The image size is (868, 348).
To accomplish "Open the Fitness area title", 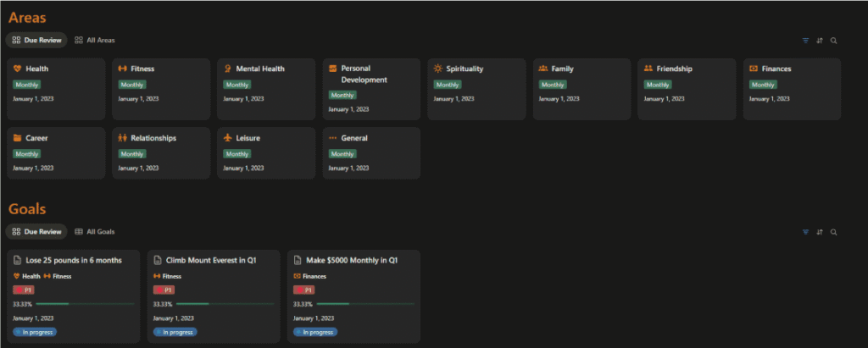I will pyautogui.click(x=142, y=69).
